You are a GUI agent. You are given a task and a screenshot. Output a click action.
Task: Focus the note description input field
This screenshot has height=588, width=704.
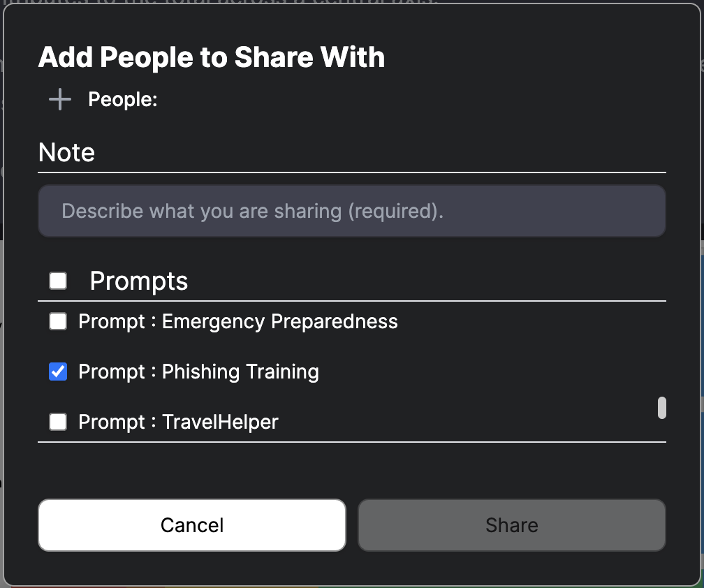tap(351, 211)
